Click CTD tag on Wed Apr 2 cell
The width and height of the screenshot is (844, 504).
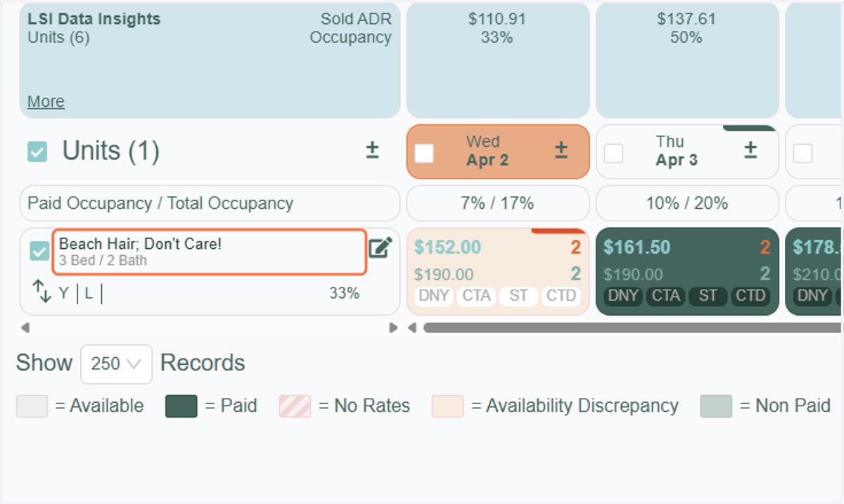[x=561, y=296]
